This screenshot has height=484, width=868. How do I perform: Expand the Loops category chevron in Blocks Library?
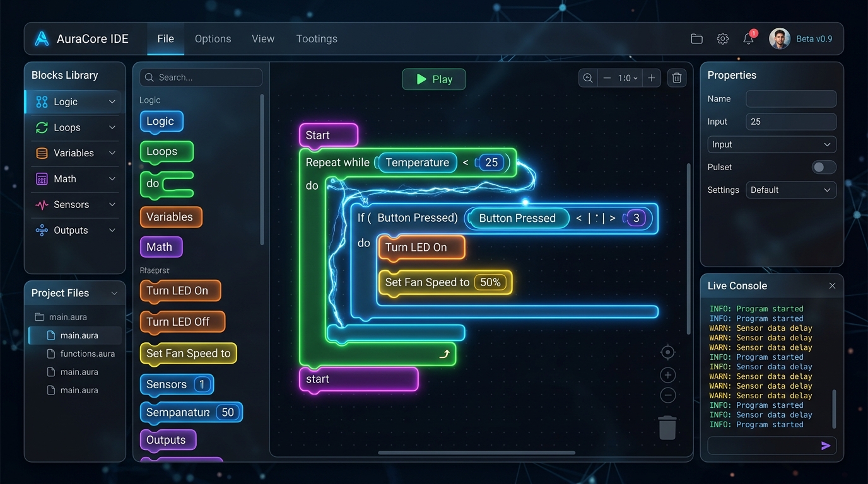pyautogui.click(x=112, y=127)
